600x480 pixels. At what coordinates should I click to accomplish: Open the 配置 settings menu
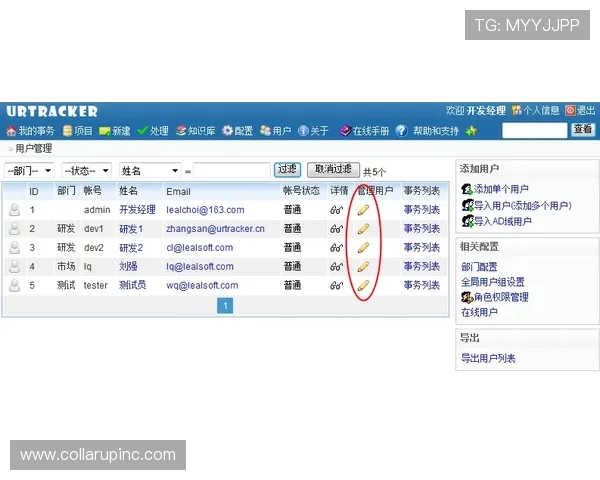tap(238, 131)
